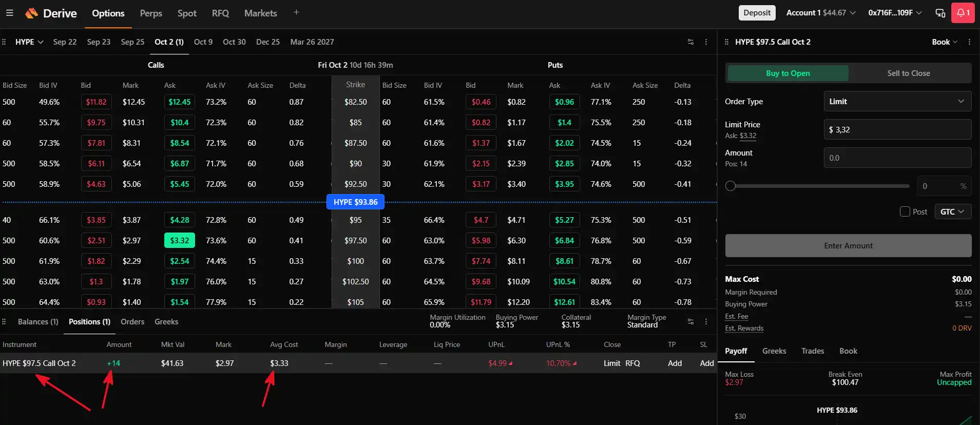Select the Options tab
Screen dimensions: 980x425
108,13
